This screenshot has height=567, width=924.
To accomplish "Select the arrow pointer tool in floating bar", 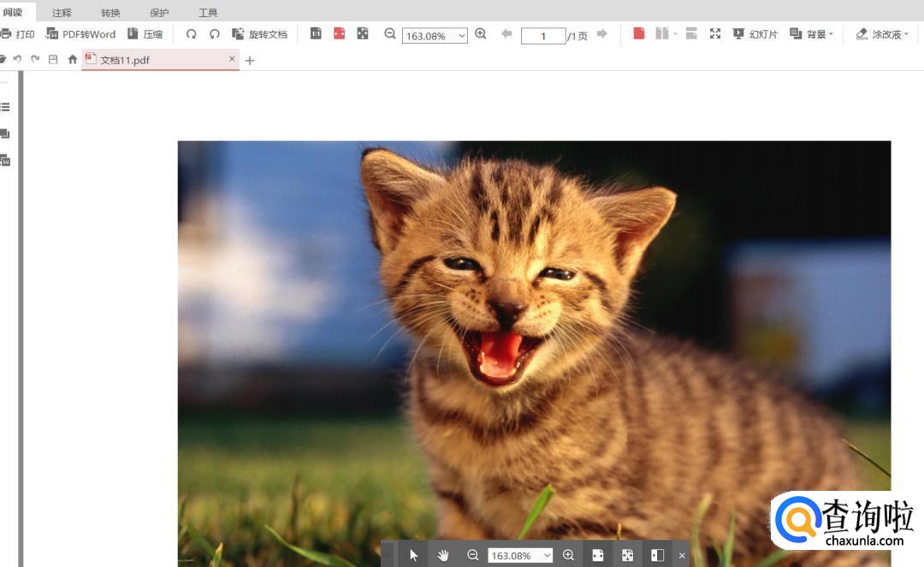I will coord(413,555).
